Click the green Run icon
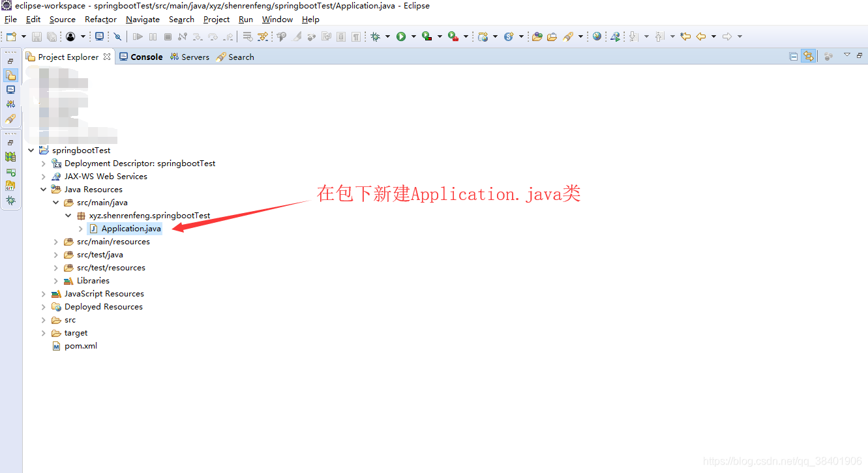The image size is (868, 473). coord(401,36)
